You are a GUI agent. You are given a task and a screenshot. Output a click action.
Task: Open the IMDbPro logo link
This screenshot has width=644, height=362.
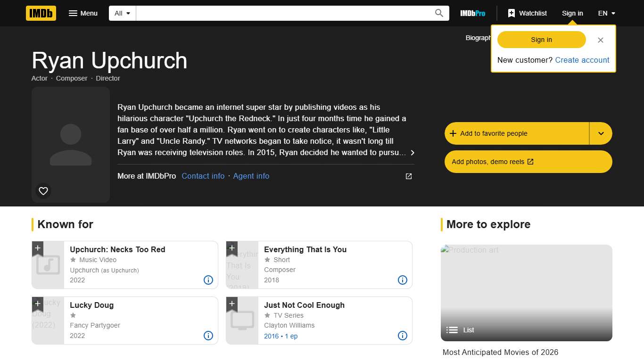coord(472,13)
